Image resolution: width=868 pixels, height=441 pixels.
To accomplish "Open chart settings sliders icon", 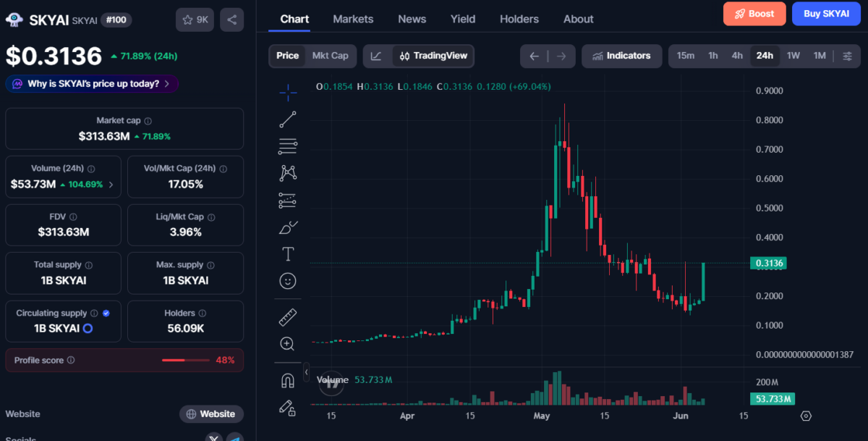I will (x=848, y=56).
